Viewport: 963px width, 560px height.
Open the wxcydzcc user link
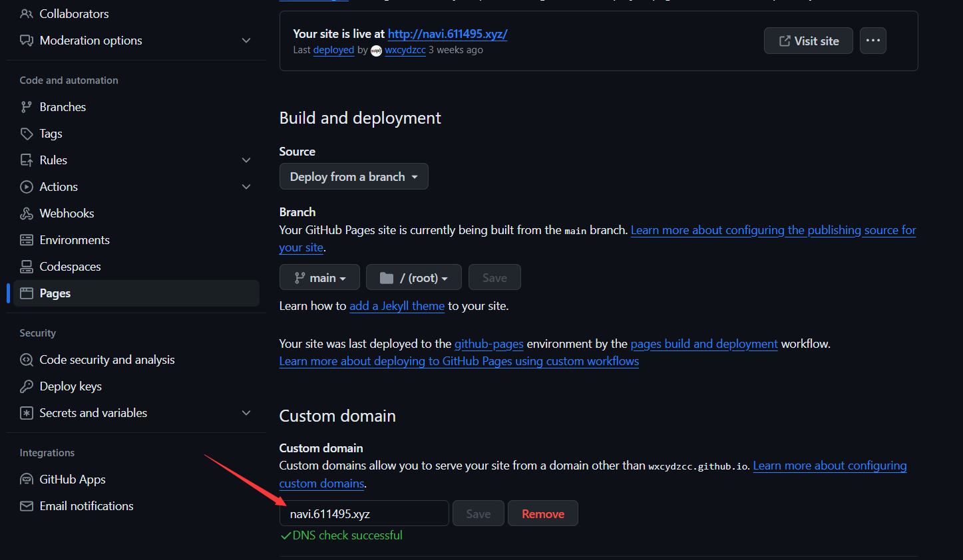click(405, 50)
